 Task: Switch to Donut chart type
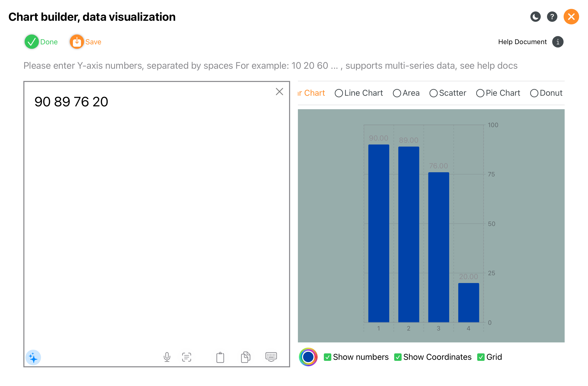click(x=534, y=93)
